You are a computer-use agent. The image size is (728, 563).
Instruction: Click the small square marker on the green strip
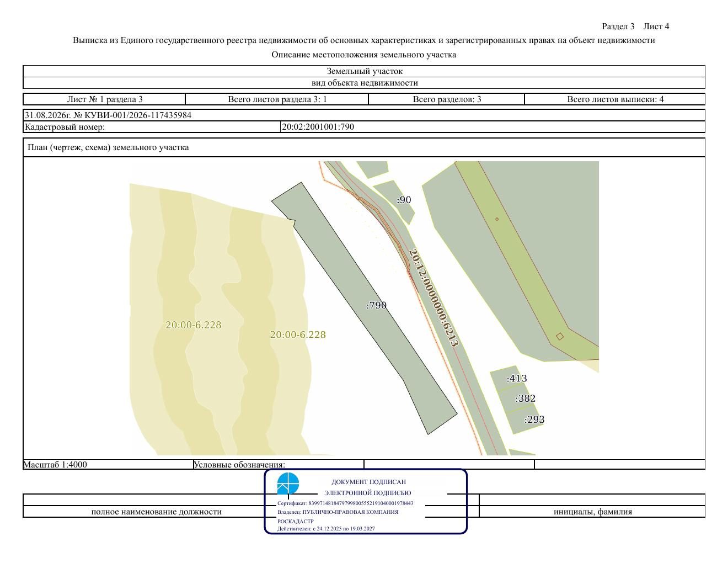[560, 336]
